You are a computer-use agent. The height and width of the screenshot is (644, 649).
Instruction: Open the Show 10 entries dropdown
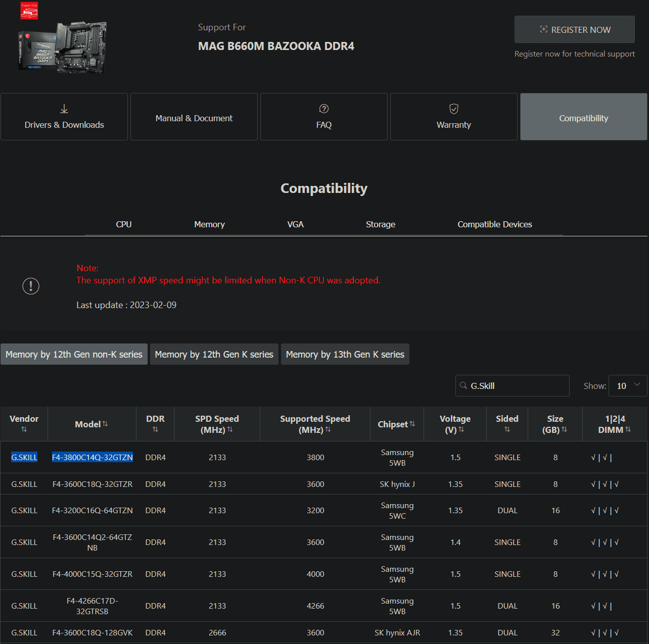[628, 386]
